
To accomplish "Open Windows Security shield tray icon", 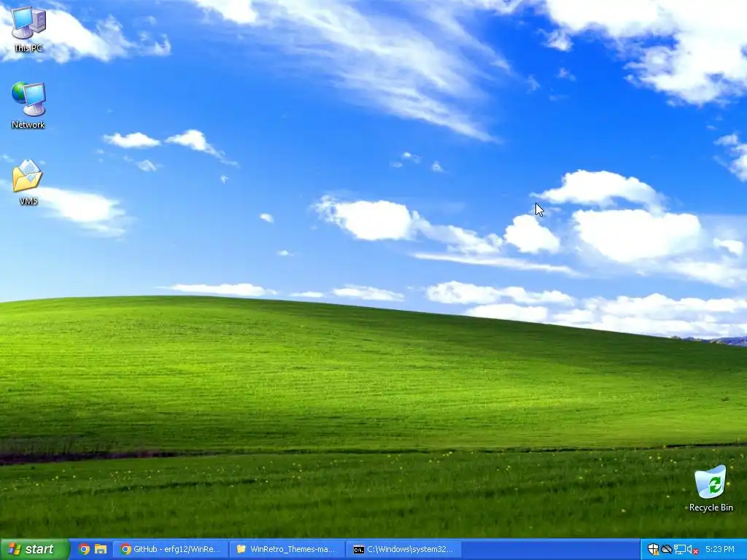I will tap(653, 550).
